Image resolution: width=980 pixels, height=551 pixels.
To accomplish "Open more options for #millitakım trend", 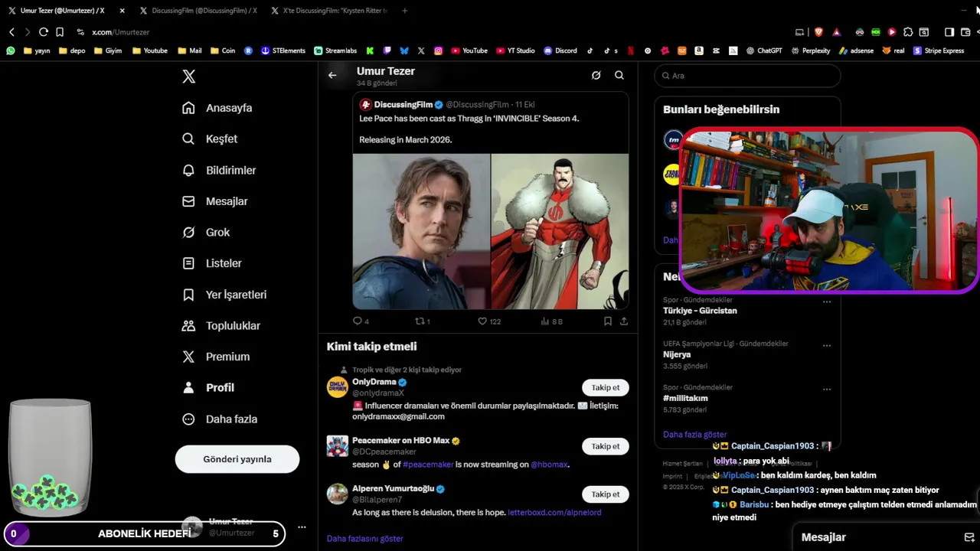I will (827, 389).
